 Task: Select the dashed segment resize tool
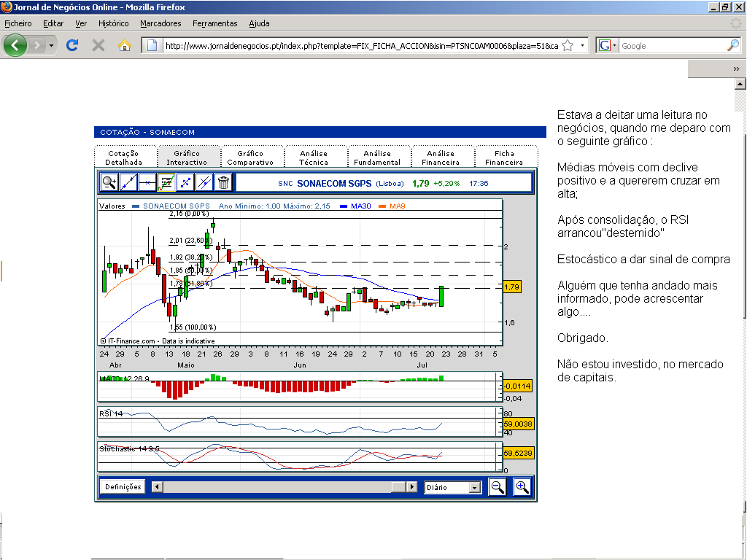185,182
